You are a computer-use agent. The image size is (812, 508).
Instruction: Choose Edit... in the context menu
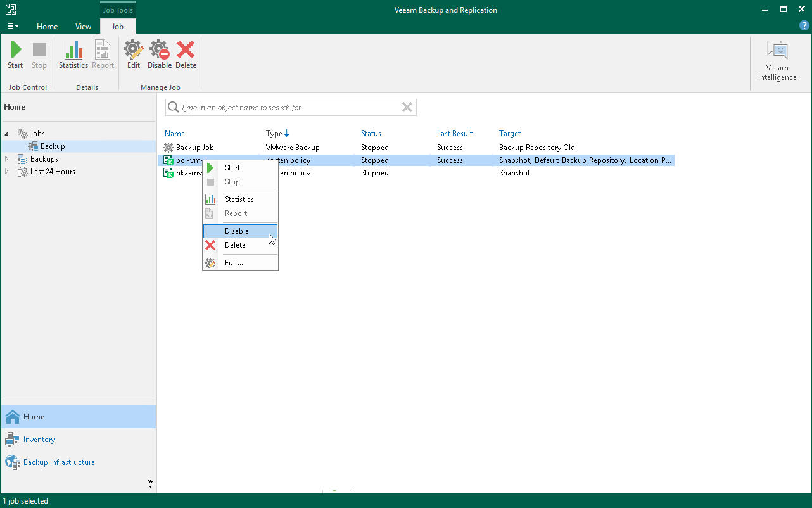[241, 263]
